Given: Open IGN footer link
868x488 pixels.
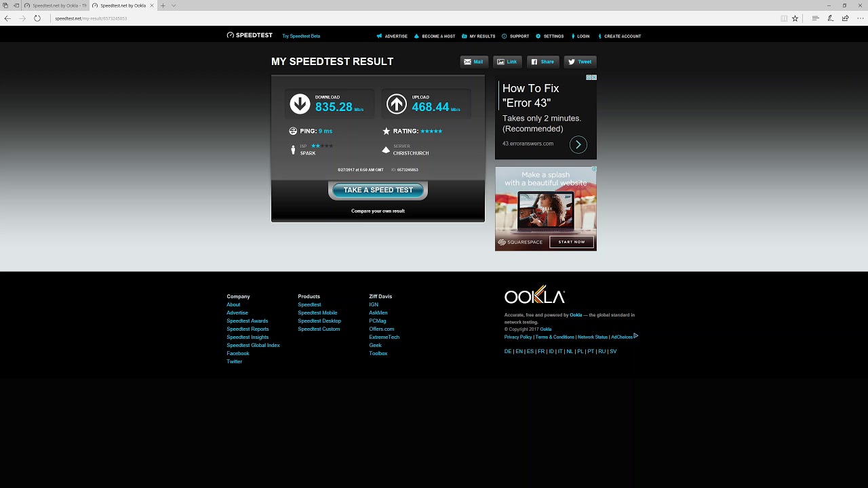Looking at the screenshot, I should 374,305.
